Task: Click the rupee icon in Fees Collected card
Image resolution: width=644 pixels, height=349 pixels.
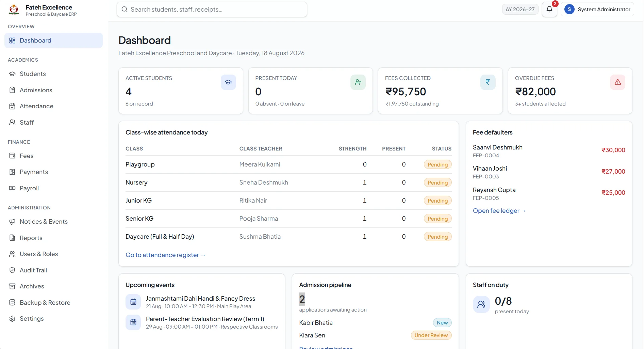Action: [488, 82]
